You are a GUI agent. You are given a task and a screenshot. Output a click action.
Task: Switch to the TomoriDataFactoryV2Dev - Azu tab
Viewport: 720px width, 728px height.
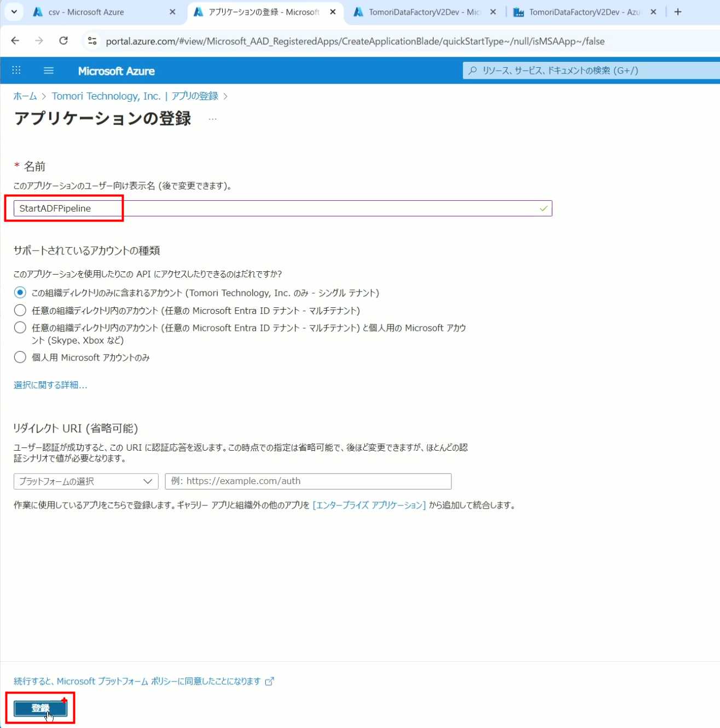coord(583,12)
